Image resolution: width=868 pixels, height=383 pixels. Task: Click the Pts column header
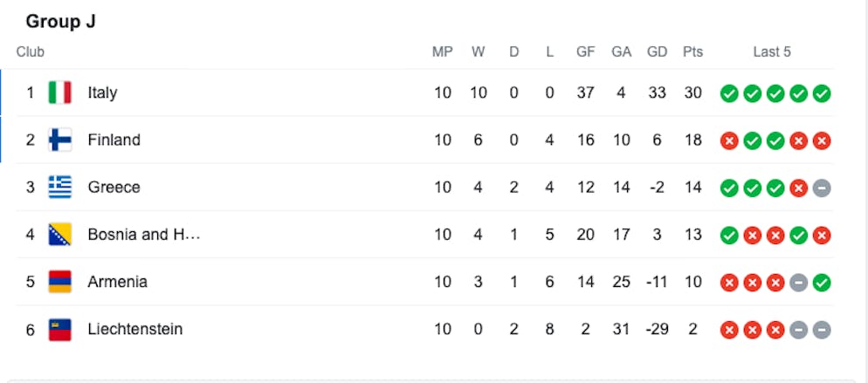(692, 52)
